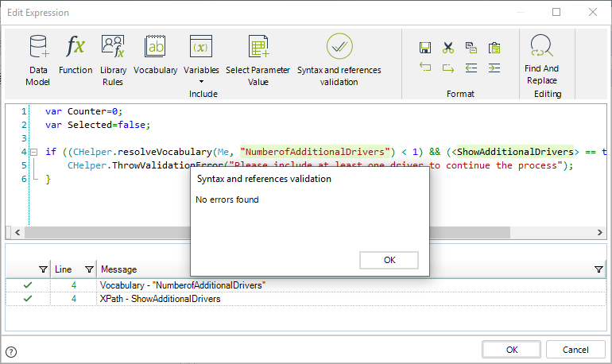This screenshot has height=364, width=612.
Task: Click the Variables icon
Action: coord(201,48)
